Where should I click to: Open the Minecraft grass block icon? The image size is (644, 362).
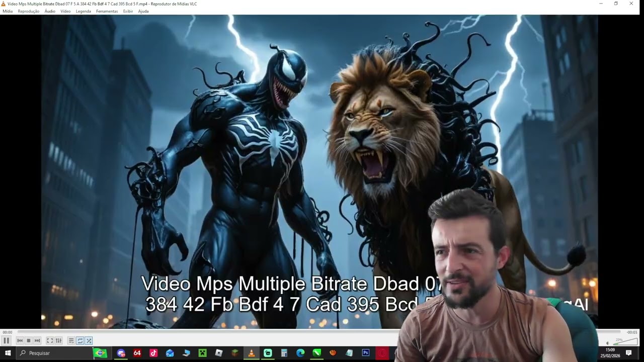click(x=235, y=353)
